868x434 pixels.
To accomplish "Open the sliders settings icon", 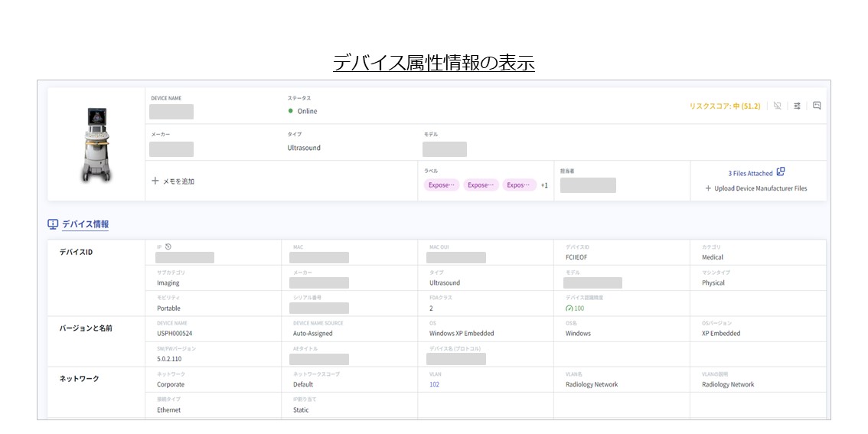I will [x=797, y=106].
